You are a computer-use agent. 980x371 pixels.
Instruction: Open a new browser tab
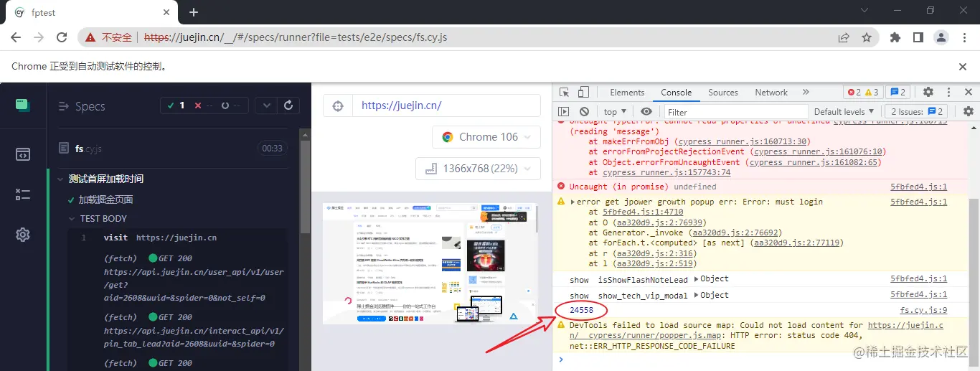193,12
